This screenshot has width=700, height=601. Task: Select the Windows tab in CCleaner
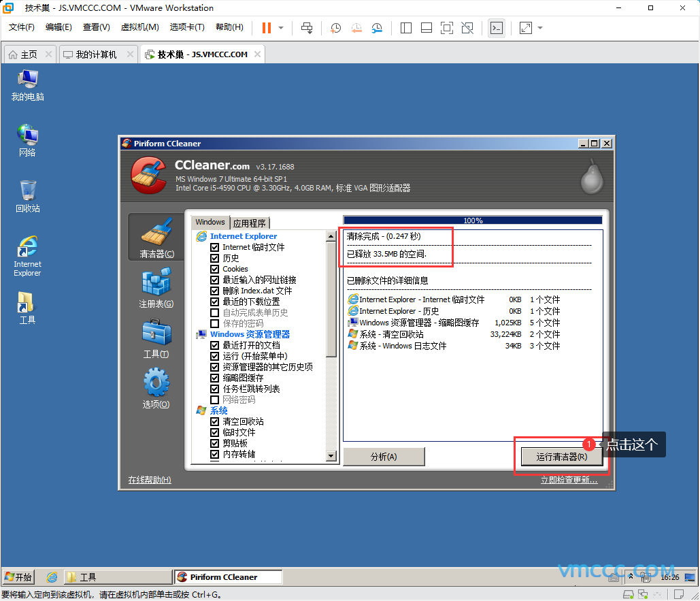coord(210,222)
